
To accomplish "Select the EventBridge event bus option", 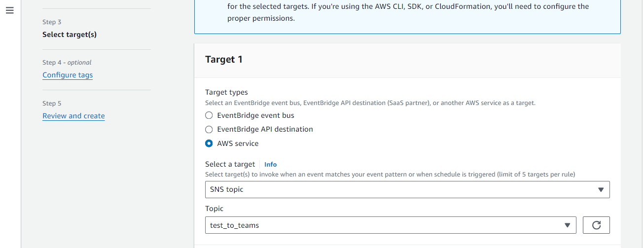I will (209, 115).
